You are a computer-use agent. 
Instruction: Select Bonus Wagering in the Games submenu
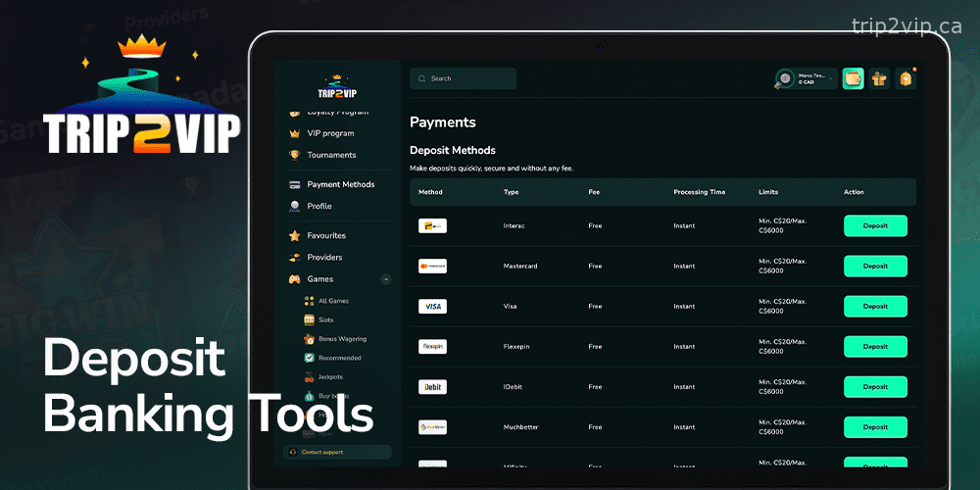click(342, 339)
